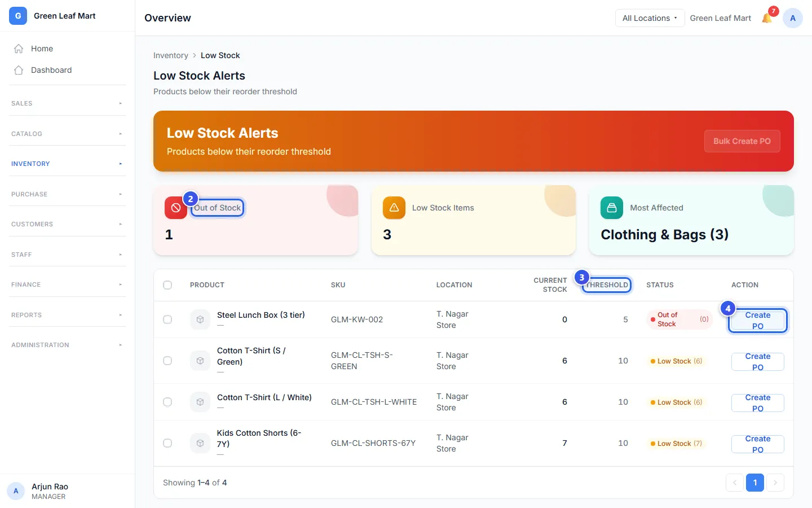Expand the Finance sidebar menu
This screenshot has height=508, width=812.
(67, 284)
